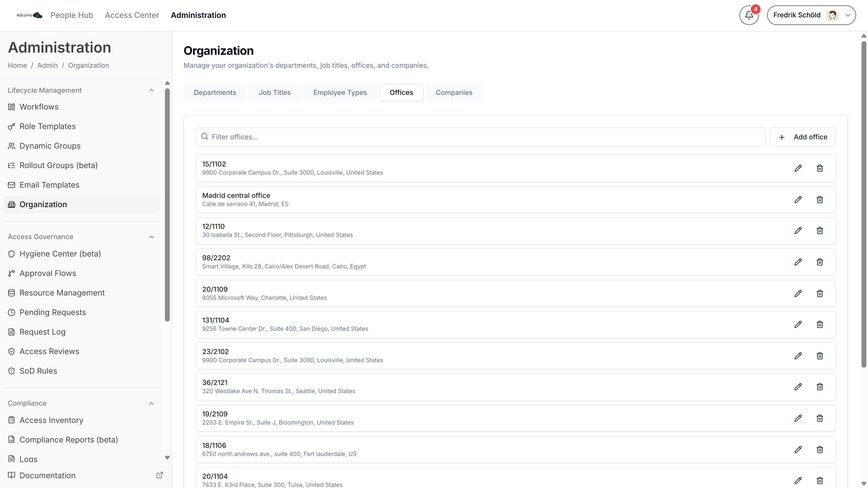The image size is (868, 488).
Task: Delete the Madrid central office entry
Action: [x=820, y=200]
